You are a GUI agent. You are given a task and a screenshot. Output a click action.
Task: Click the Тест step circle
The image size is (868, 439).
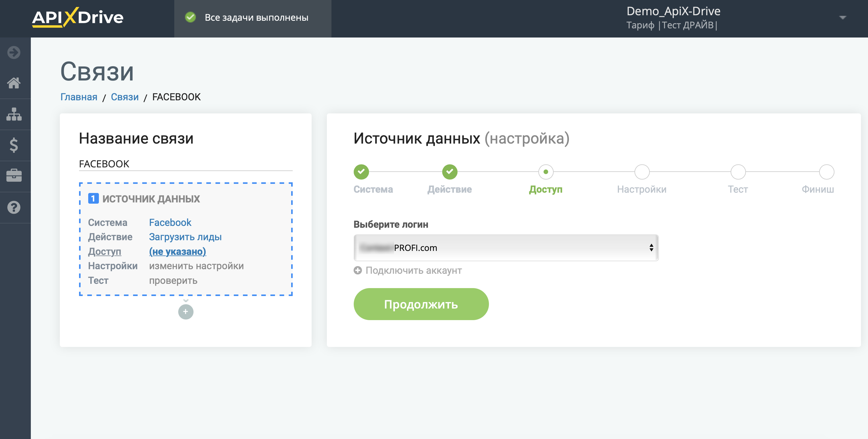(x=738, y=172)
